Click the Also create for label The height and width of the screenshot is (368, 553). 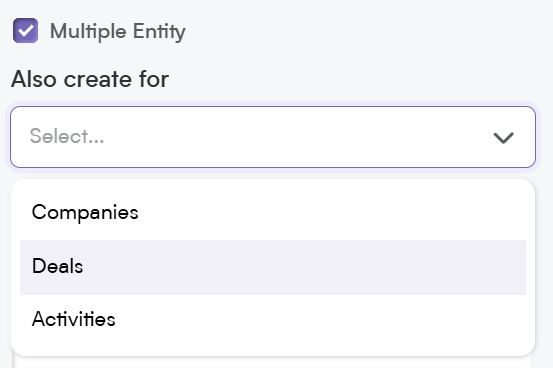90,79
